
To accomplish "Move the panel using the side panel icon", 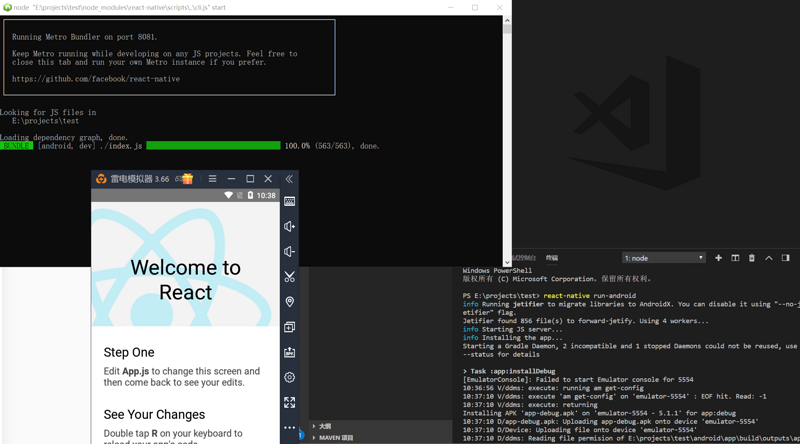I will coord(785,258).
